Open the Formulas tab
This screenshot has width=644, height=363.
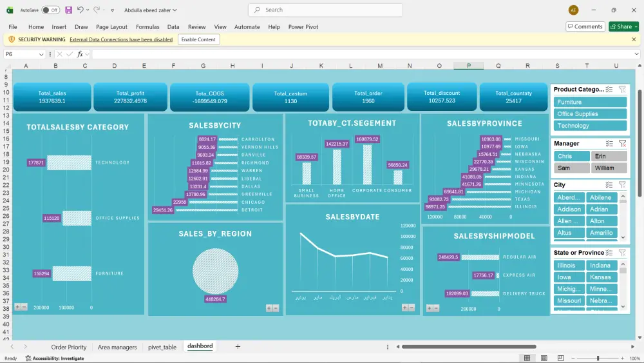pyautogui.click(x=147, y=26)
